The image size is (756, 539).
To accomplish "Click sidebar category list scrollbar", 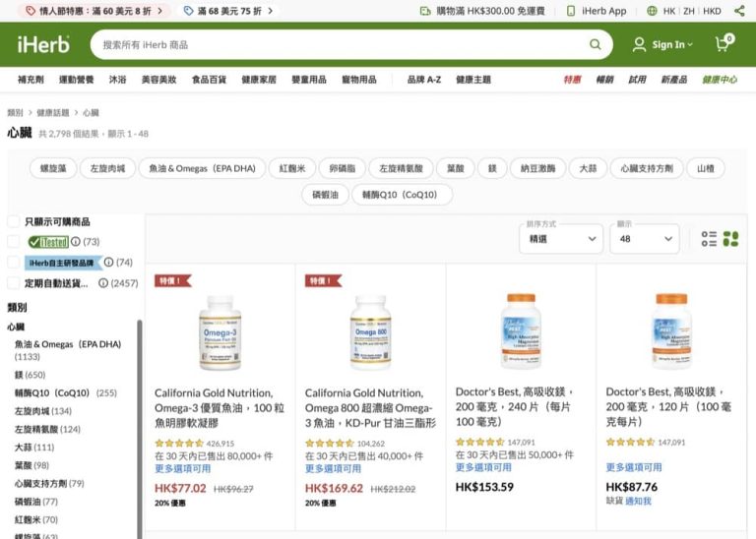I will 140,429.
